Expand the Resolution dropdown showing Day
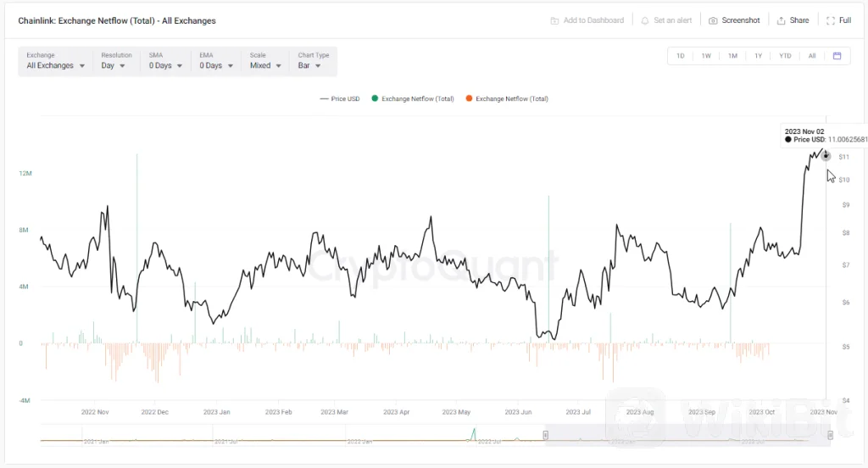 pyautogui.click(x=114, y=65)
